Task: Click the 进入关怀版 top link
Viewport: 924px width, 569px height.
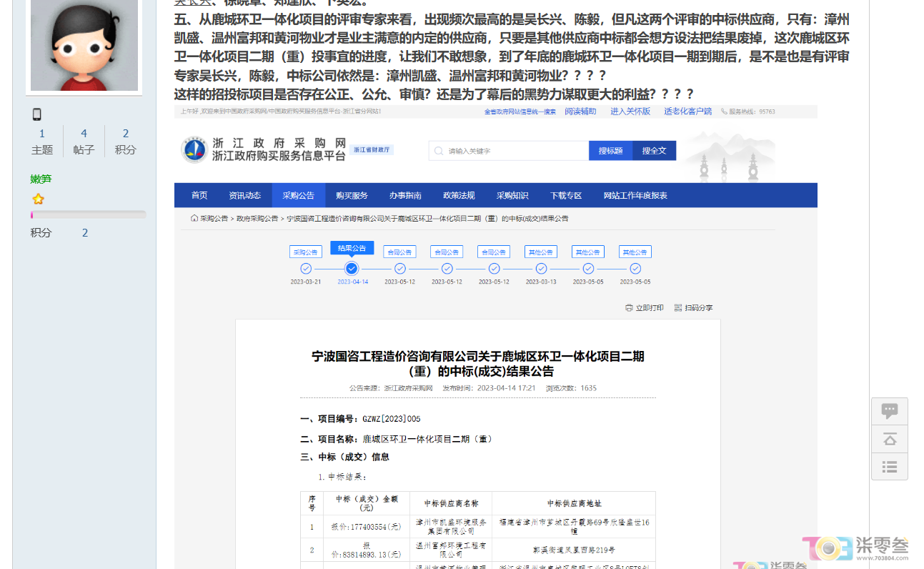Action: click(x=630, y=112)
